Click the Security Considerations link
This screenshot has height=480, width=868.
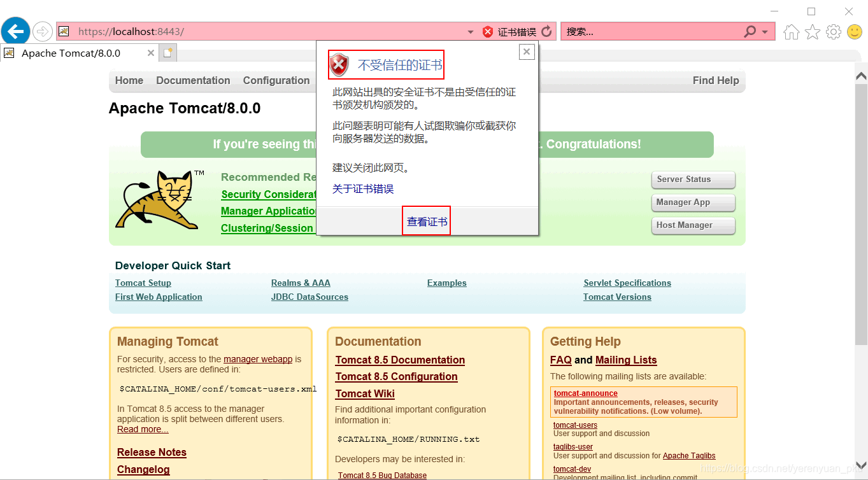[269, 195]
